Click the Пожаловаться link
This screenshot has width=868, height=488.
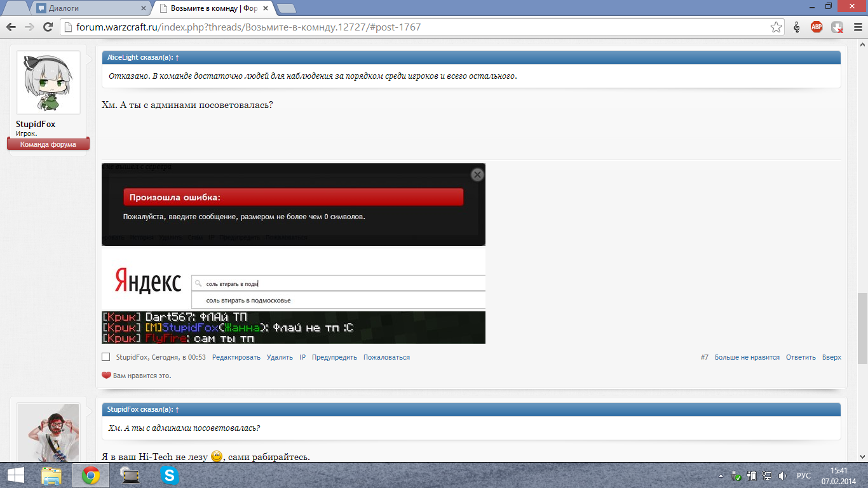click(386, 357)
